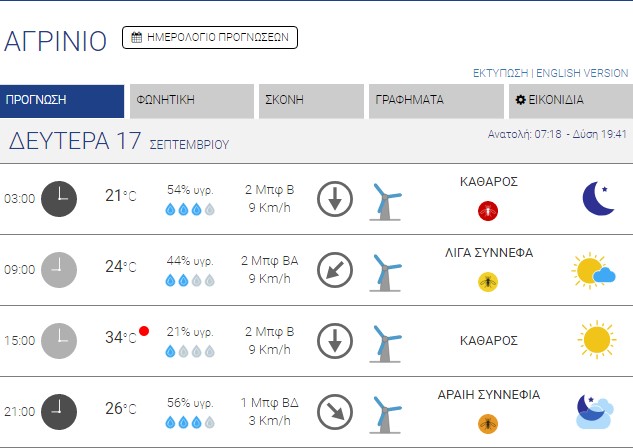Open the ΗΜΕΡΟΛΟΓΙΟ ΠΡΟΓΝΩΣΕΩΝ calendar button
This screenshot has height=448, width=633.
tap(210, 38)
